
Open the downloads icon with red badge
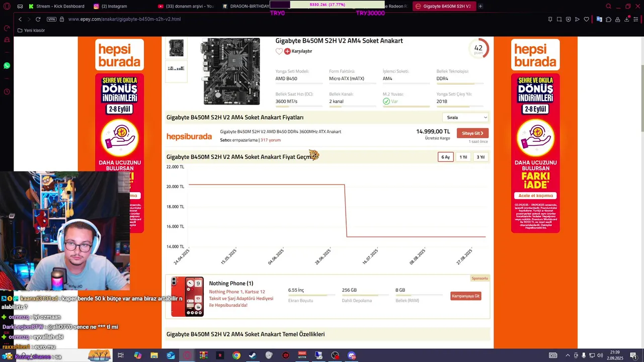[x=627, y=19]
